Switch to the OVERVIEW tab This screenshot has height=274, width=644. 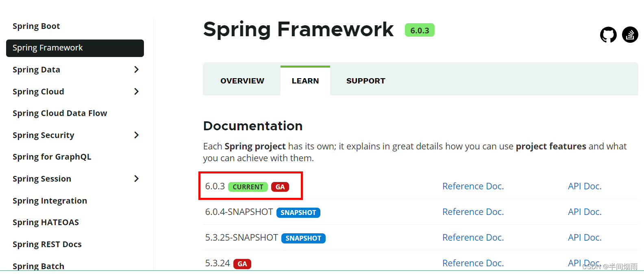(x=242, y=81)
